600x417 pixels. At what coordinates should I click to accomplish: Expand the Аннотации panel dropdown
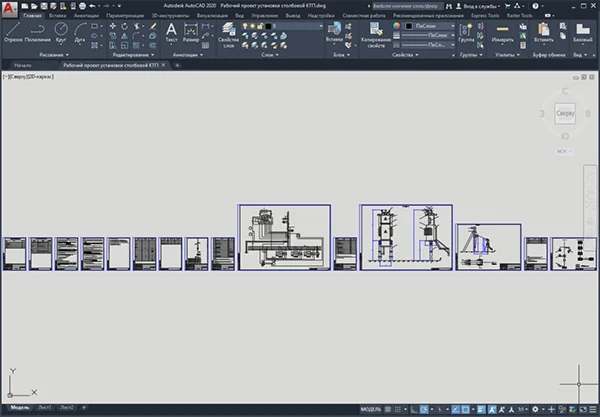[x=188, y=55]
